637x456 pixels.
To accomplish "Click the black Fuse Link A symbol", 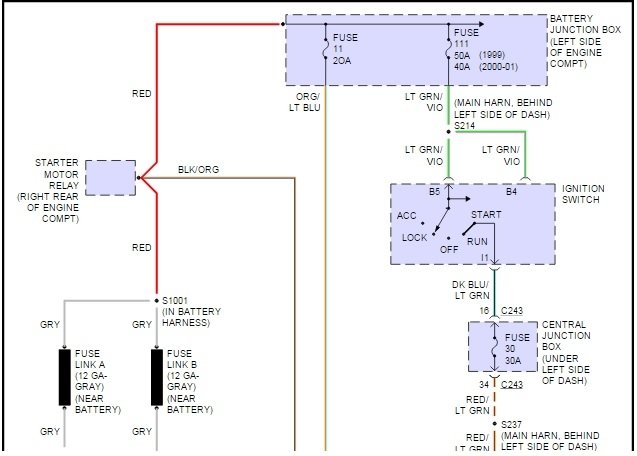I will pos(65,378).
